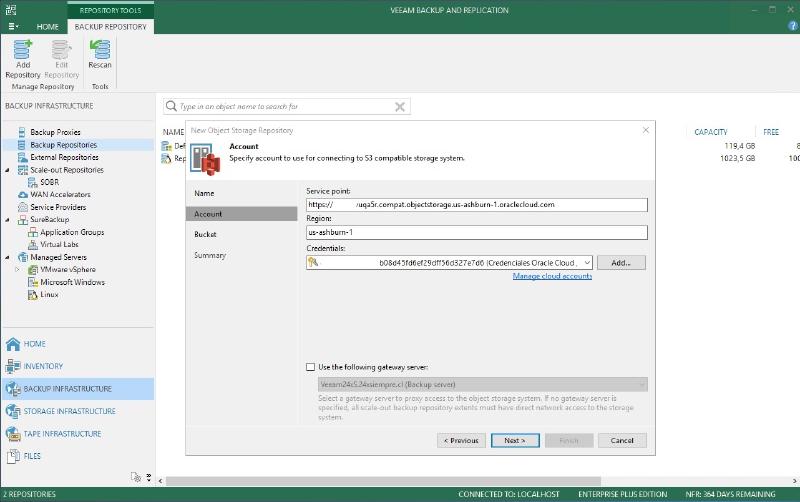Viewport: 800px width, 502px height.
Task: Open the help question mark icon
Action: point(793,27)
